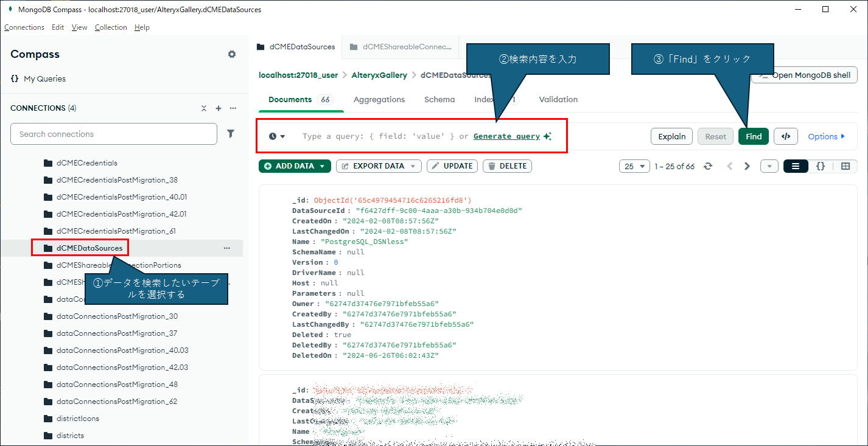Open the page size 25 dropdown
868x446 pixels.
click(634, 166)
